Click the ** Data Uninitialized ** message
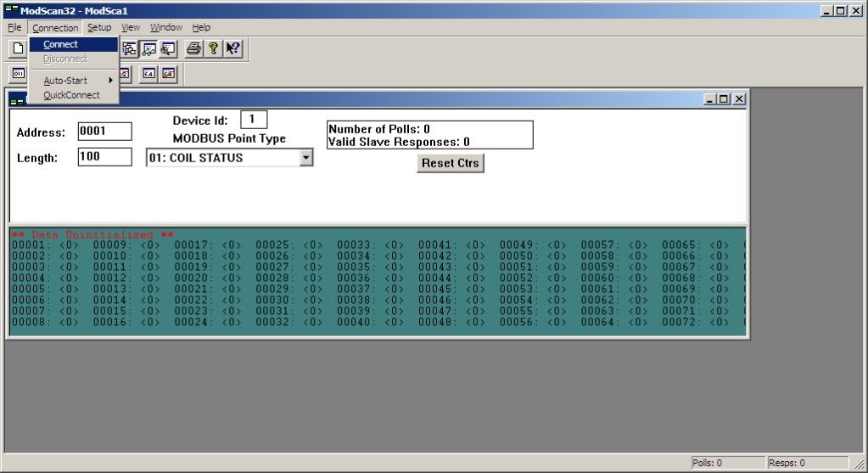Screen dimensions: 868x473 (92, 234)
